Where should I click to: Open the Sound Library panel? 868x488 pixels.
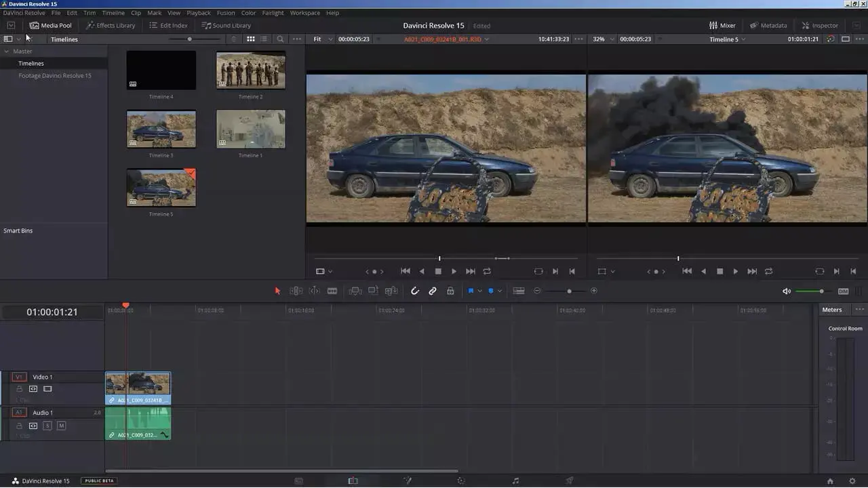[226, 26]
